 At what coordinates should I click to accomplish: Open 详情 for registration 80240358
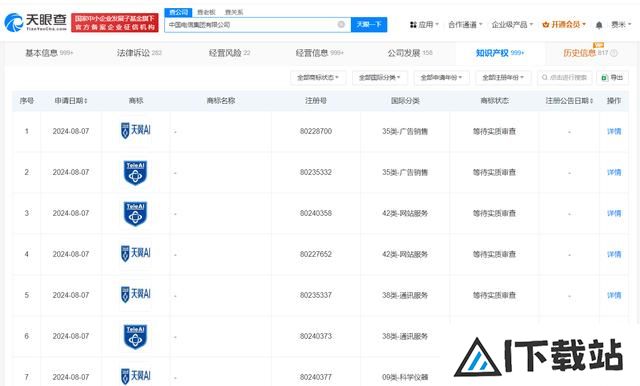tap(614, 213)
